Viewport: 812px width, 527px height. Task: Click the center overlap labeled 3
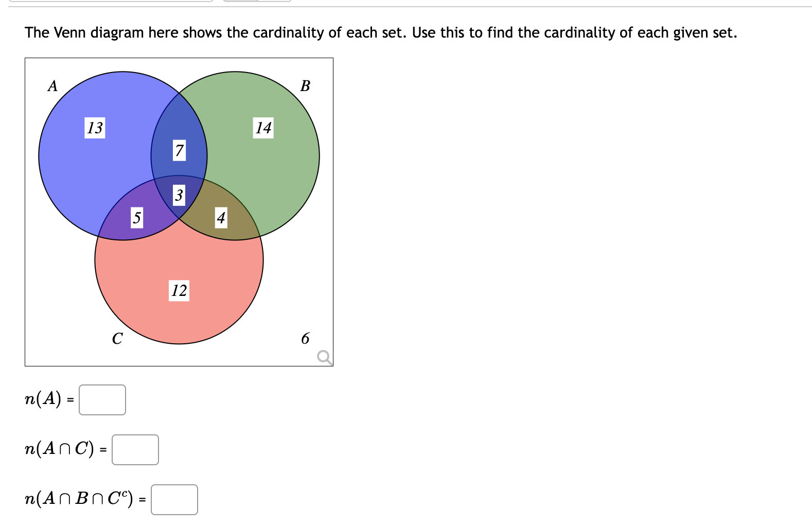pyautogui.click(x=179, y=196)
